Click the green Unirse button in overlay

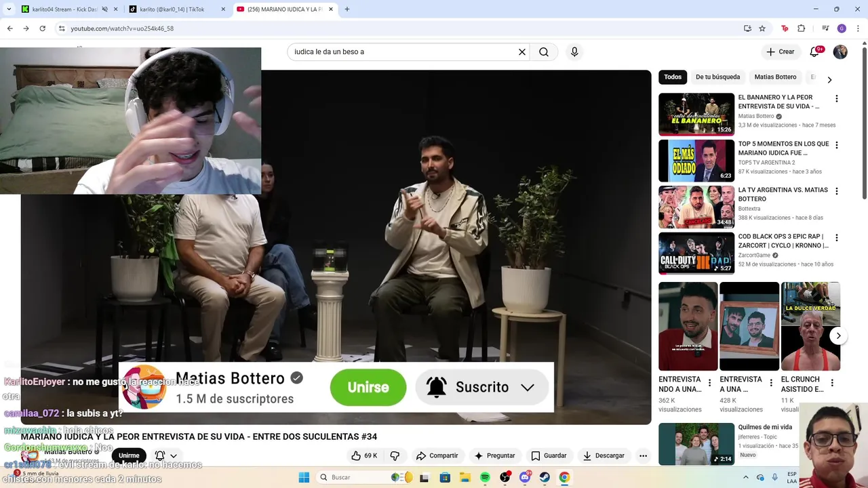(x=368, y=388)
